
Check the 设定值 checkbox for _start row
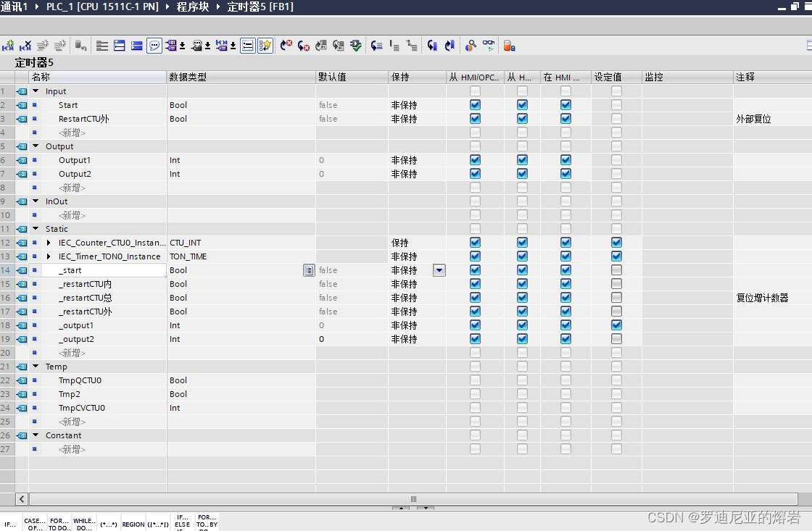616,269
